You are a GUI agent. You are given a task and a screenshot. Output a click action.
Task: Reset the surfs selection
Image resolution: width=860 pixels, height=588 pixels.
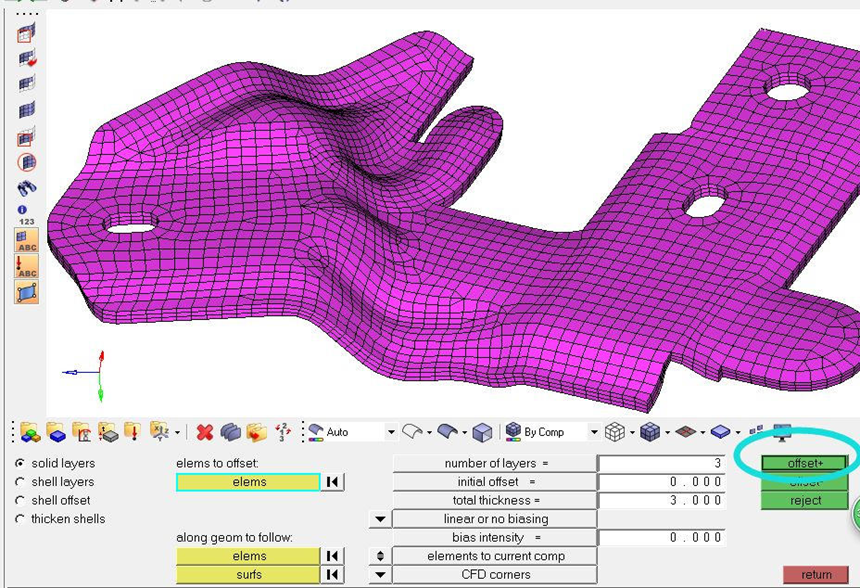pos(332,575)
